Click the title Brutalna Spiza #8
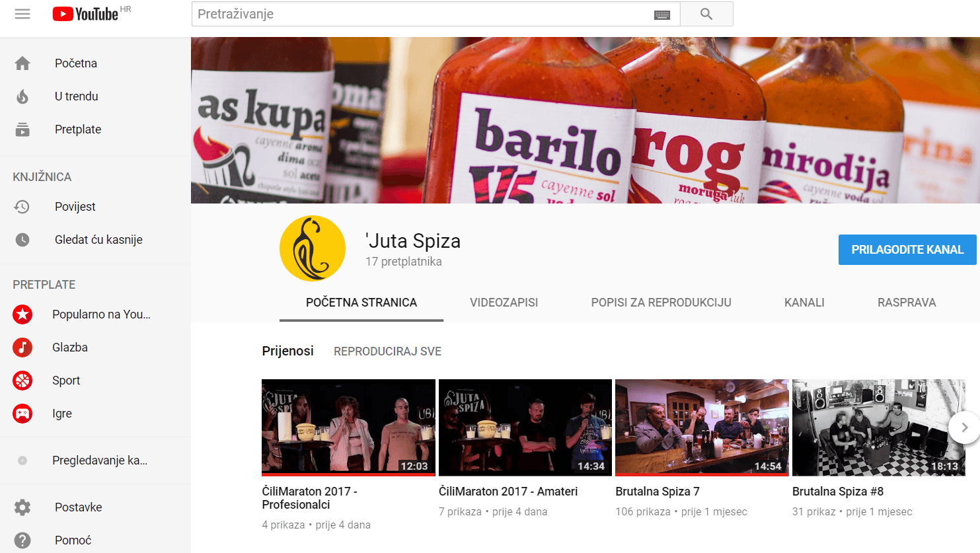Viewport: 980px width, 553px height. coord(838,492)
